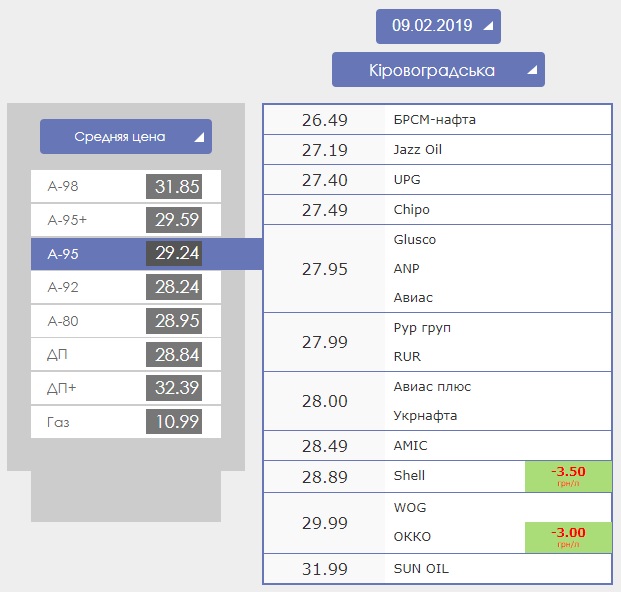Click the SUN OIL station name
The image size is (621, 592).
tap(421, 569)
